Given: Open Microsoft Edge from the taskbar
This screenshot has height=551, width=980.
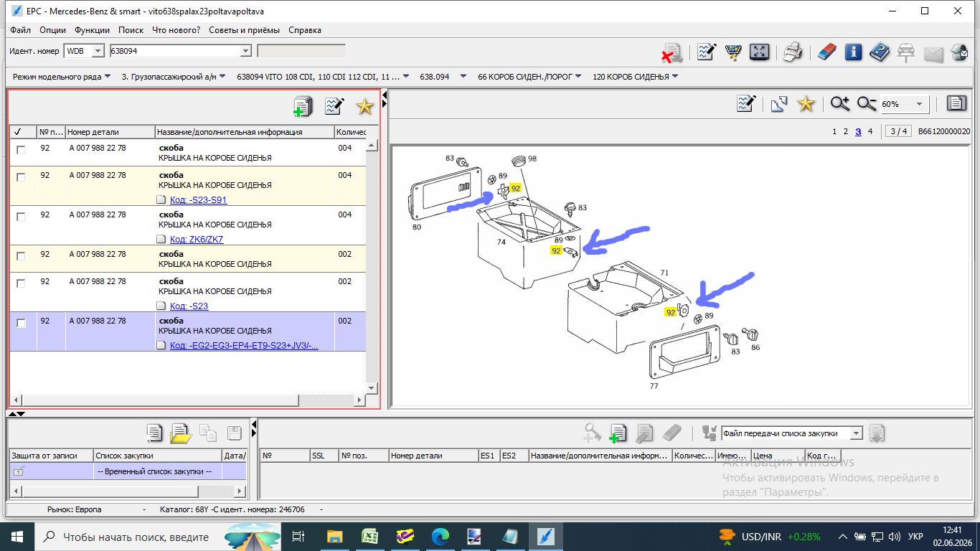Looking at the screenshot, I should coord(440,536).
